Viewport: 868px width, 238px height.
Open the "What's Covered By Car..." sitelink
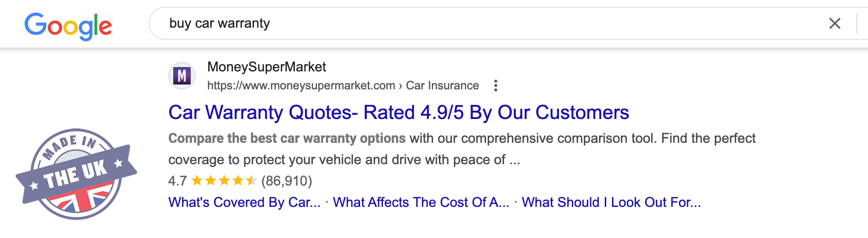[x=244, y=203]
